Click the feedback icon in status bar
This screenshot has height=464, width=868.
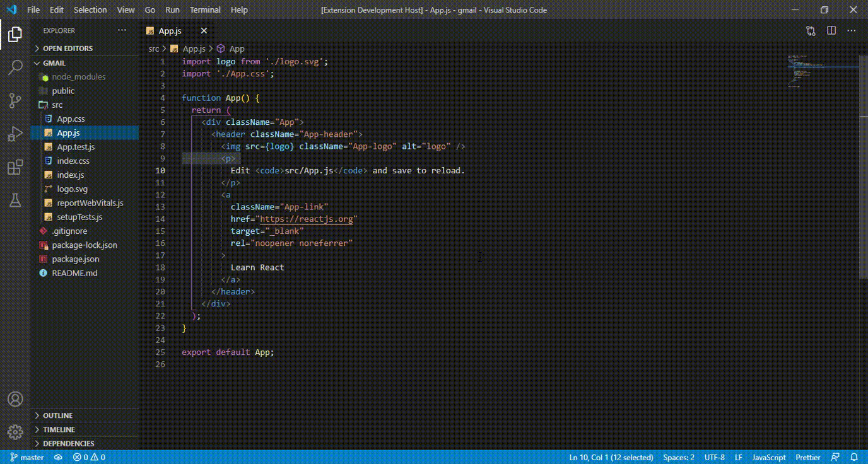[x=835, y=457]
